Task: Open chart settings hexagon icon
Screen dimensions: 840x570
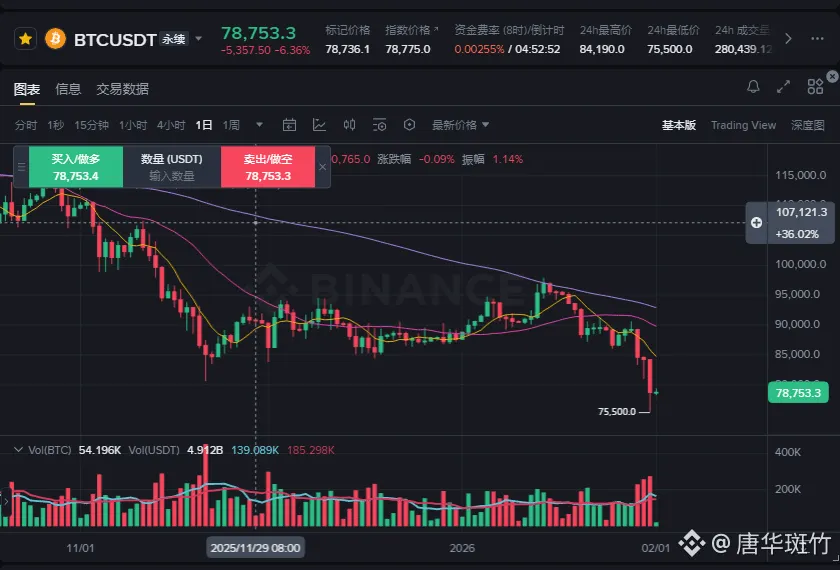Action: coord(409,125)
